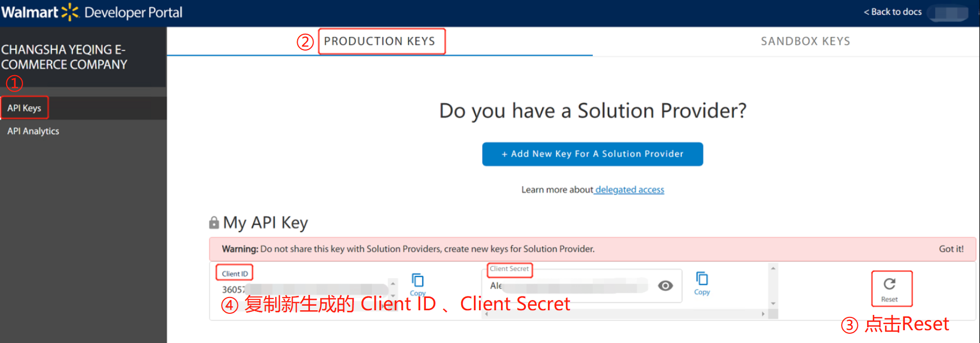Copy the Client Secret value
Viewport: 980px width, 343px height.
point(702,280)
